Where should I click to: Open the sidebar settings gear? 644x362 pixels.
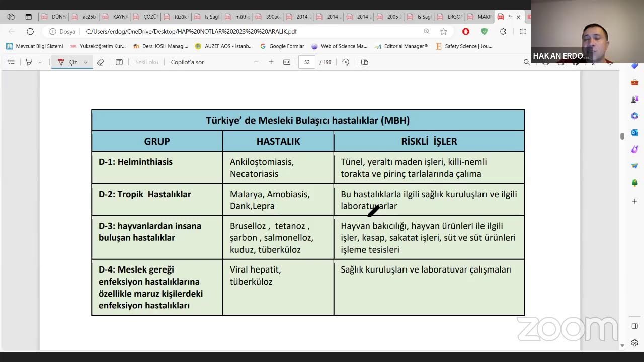point(635,343)
